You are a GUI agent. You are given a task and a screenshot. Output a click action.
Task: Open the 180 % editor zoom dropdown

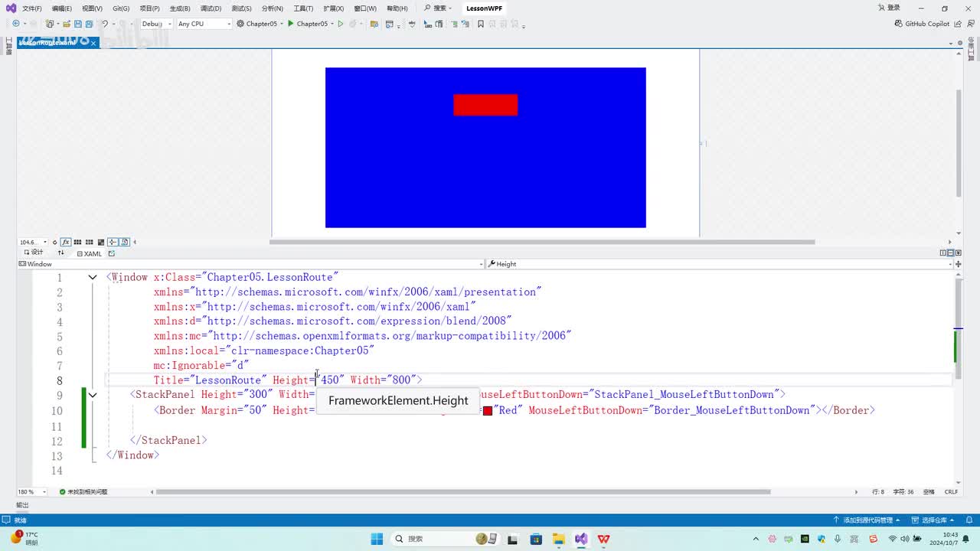pyautogui.click(x=32, y=492)
